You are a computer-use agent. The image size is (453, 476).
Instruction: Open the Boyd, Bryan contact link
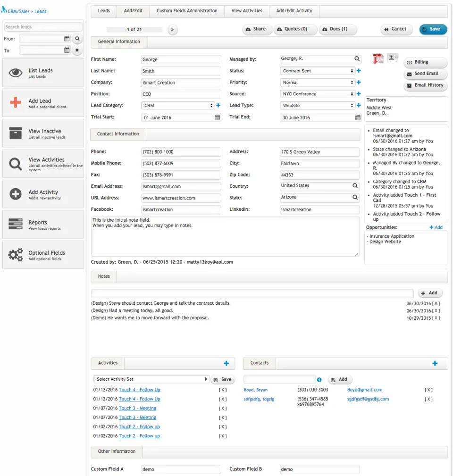click(x=256, y=390)
